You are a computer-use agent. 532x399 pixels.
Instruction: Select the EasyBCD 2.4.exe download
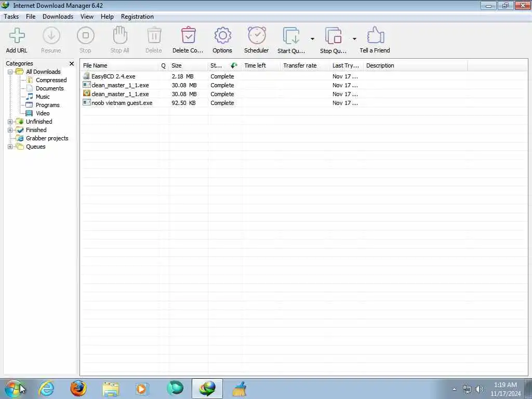pos(113,76)
